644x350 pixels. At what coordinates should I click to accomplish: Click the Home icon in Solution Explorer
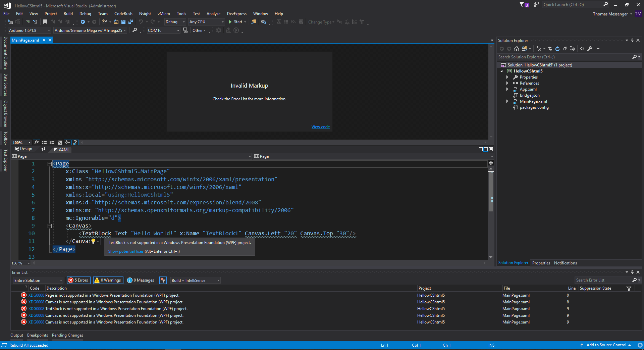[517, 49]
